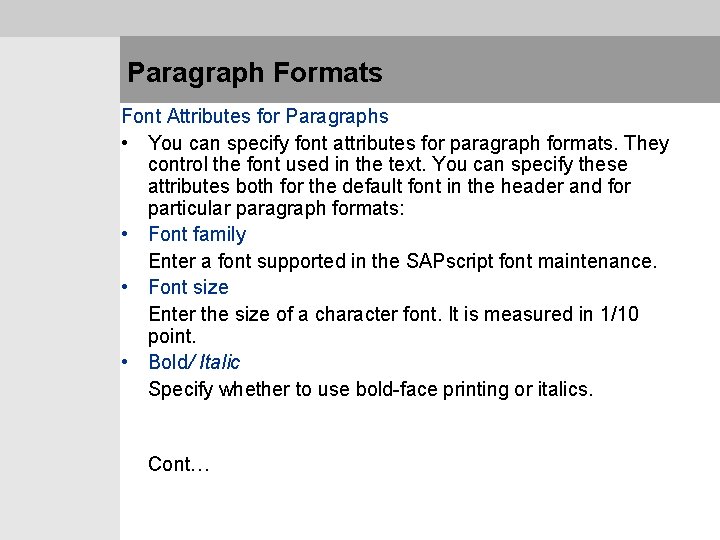Click the dark gray header bar right of the title

(x=551, y=70)
